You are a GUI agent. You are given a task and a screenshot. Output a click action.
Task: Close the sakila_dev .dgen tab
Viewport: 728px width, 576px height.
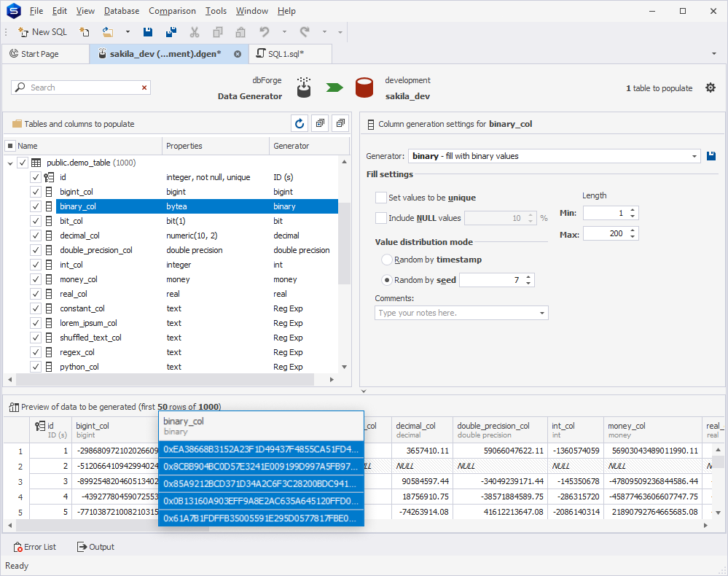click(x=238, y=54)
